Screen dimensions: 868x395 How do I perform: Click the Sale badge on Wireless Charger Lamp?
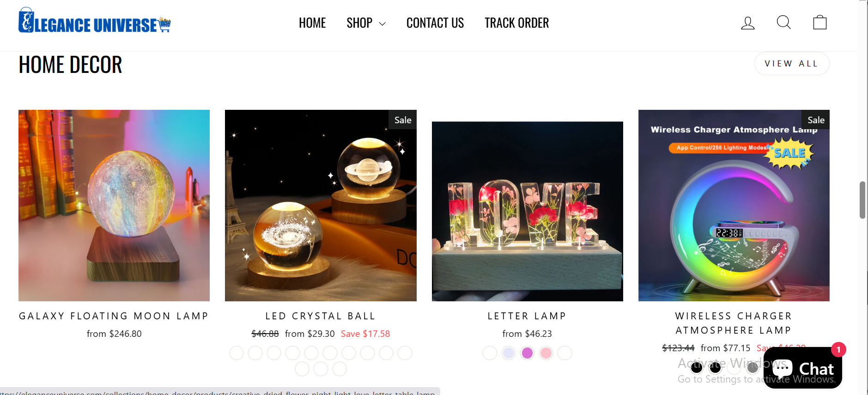pyautogui.click(x=816, y=120)
